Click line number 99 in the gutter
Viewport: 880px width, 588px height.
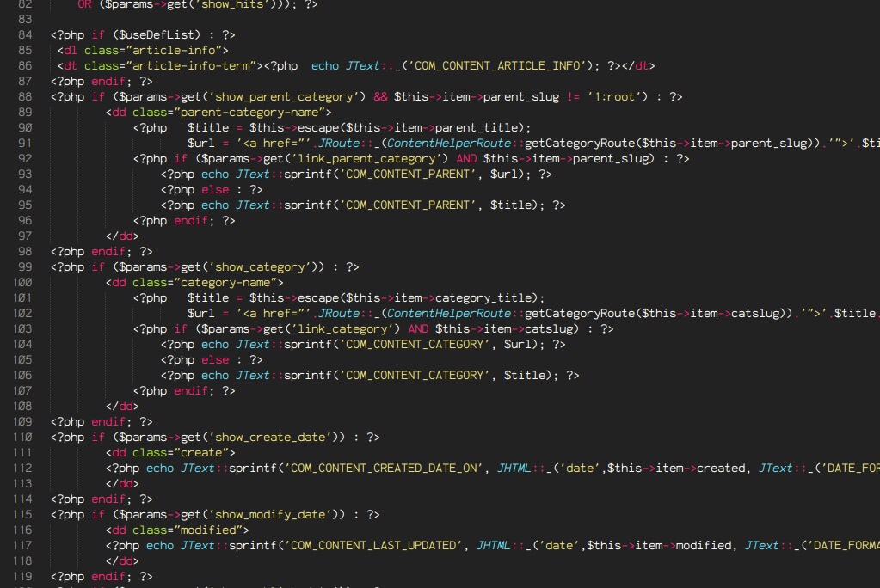tap(25, 267)
